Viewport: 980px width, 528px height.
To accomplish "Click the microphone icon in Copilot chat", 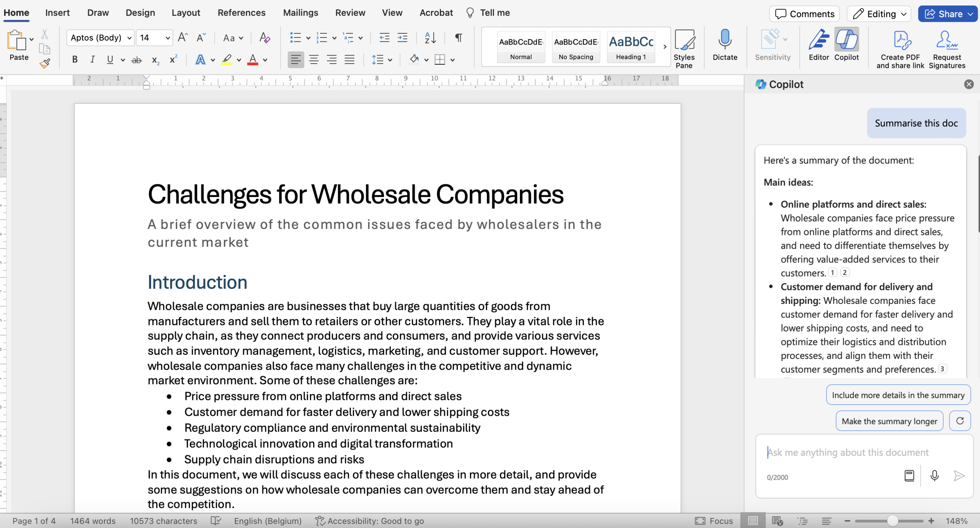I will (934, 476).
